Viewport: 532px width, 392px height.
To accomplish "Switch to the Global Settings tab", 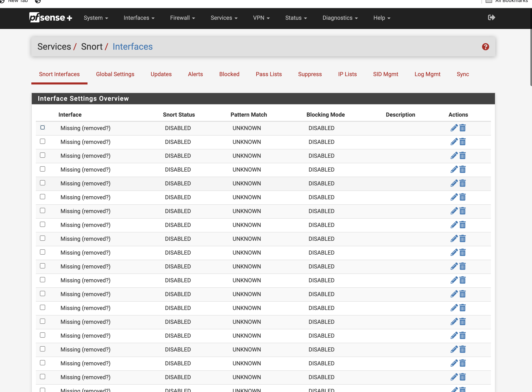I will coord(115,74).
